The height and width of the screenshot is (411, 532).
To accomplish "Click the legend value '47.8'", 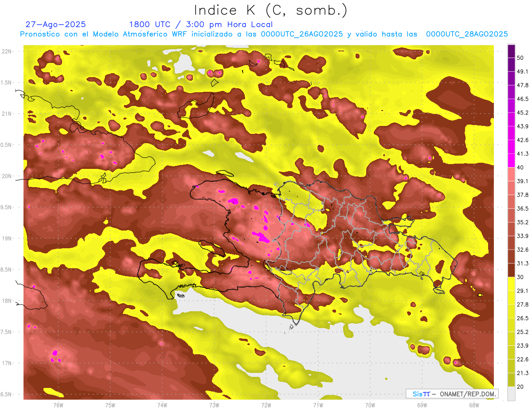I will 523,85.
